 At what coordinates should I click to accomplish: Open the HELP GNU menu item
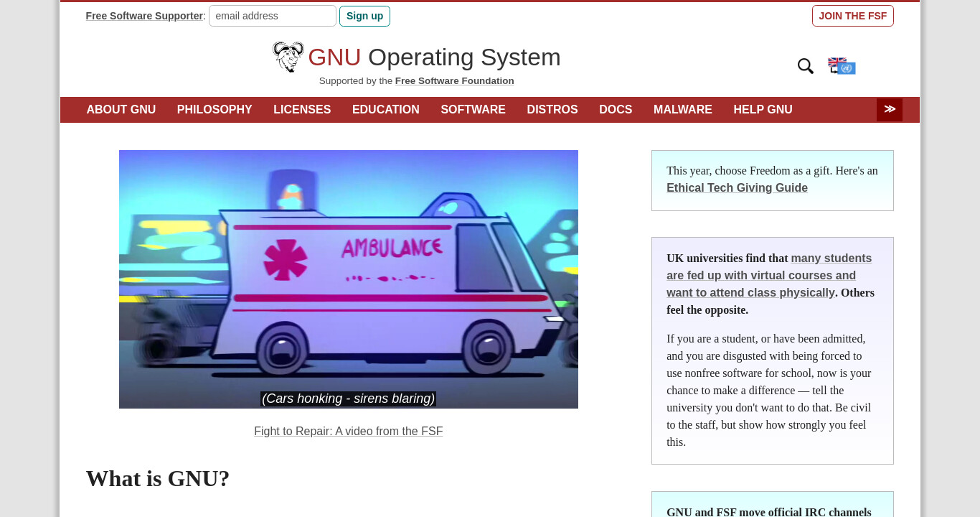763,110
